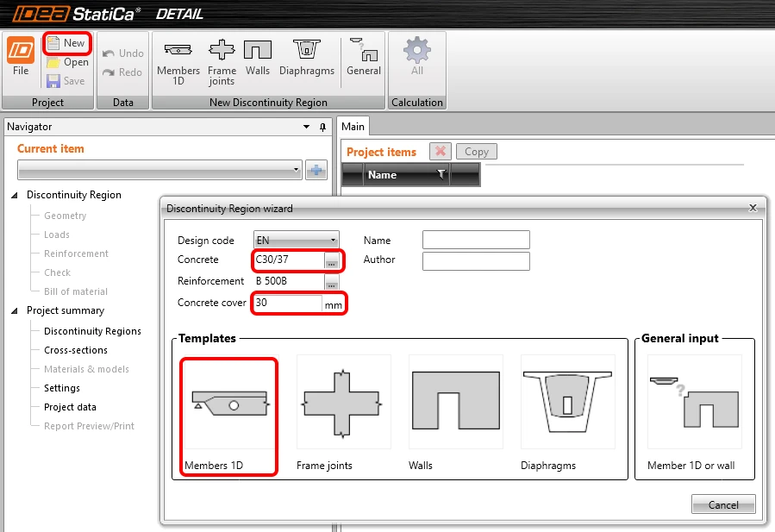Add Members 1D region from ribbon
Image resolution: width=775 pixels, height=532 pixels.
[178, 62]
